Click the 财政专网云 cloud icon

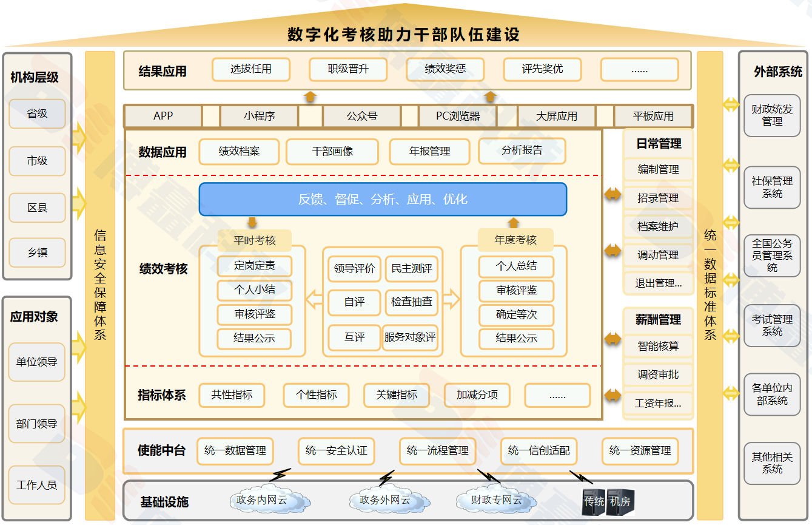[x=495, y=501]
